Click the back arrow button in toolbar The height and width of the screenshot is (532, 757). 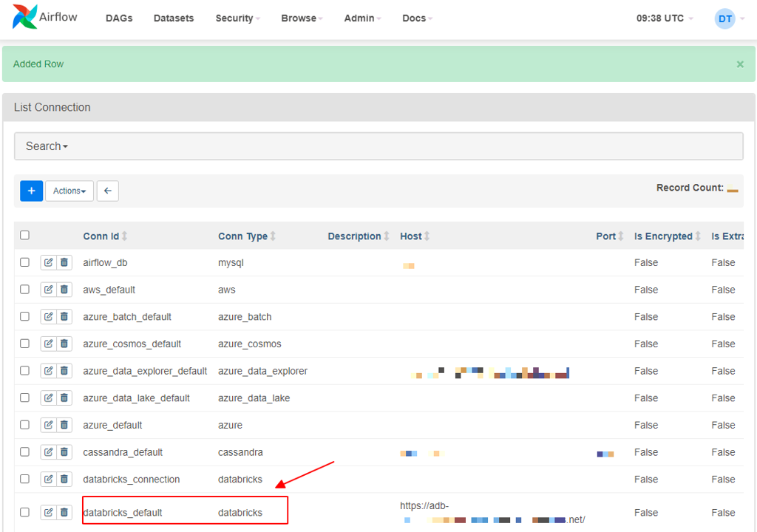pyautogui.click(x=107, y=191)
